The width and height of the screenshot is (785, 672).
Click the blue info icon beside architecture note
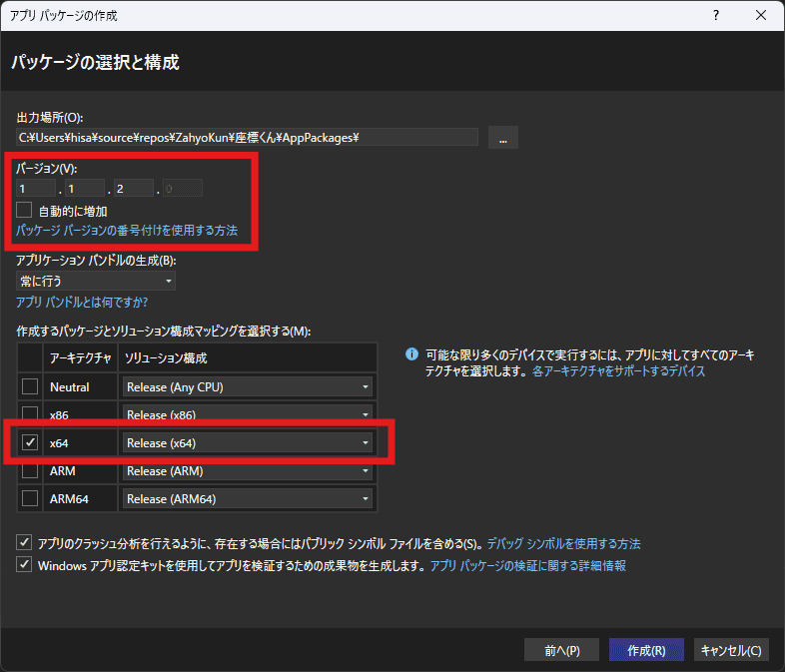pyautogui.click(x=411, y=354)
